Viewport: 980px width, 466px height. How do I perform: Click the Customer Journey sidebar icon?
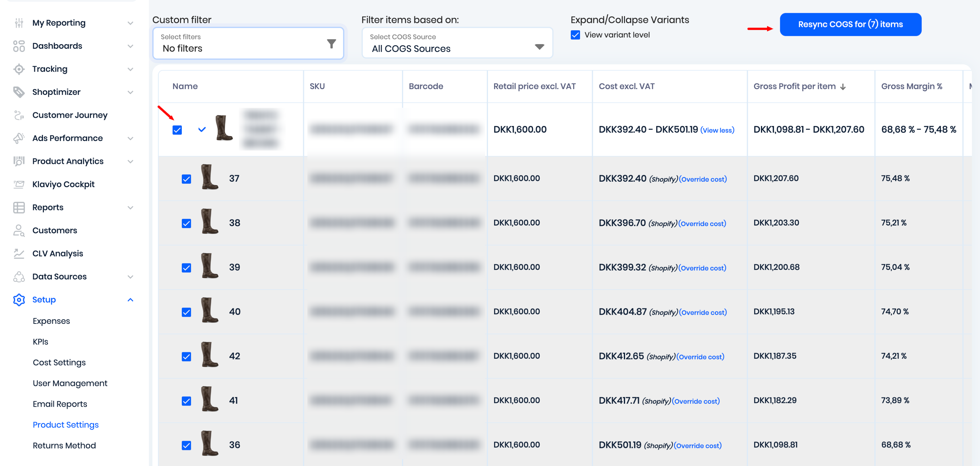pos(19,115)
